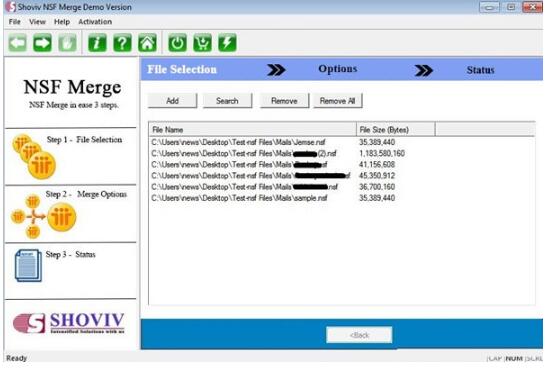Minimize the Shoviv NSF Merge window
The height and width of the screenshot is (369, 552).
click(489, 7)
